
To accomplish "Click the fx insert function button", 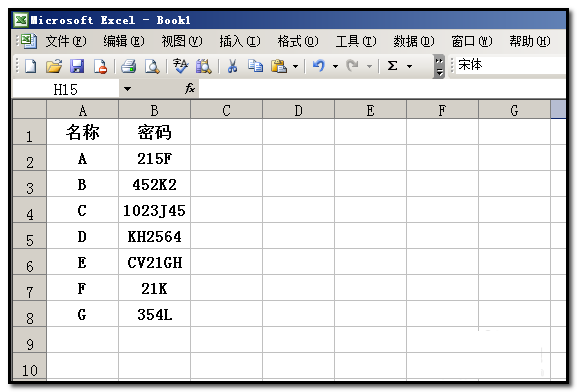I will (x=190, y=88).
